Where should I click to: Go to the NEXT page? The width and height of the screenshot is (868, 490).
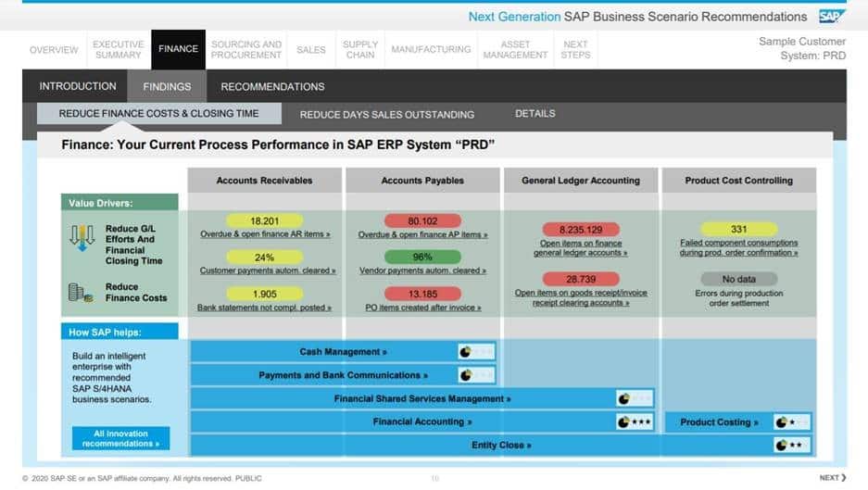pyautogui.click(x=832, y=478)
